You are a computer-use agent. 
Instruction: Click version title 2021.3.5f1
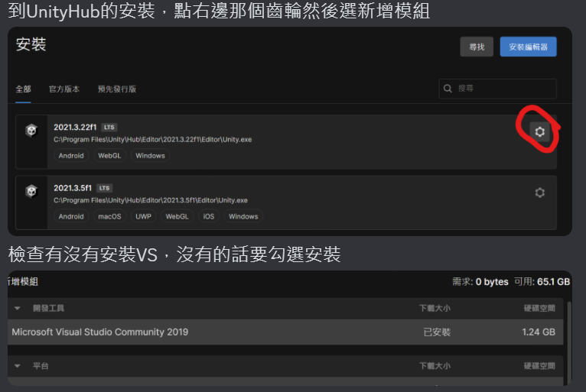pyautogui.click(x=73, y=188)
